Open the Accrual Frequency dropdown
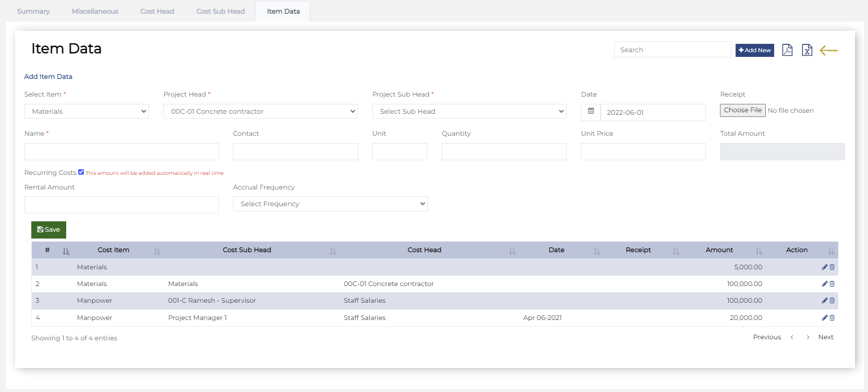The image size is (868, 392). 331,204
